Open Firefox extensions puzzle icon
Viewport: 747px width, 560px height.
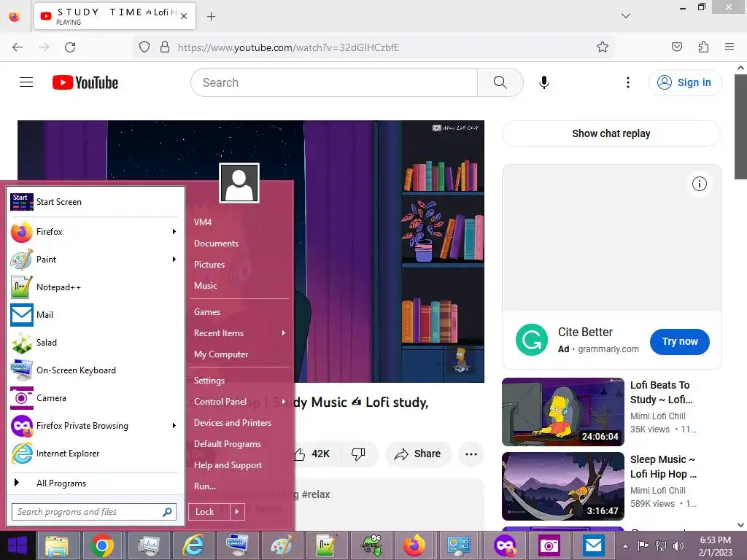(703, 47)
